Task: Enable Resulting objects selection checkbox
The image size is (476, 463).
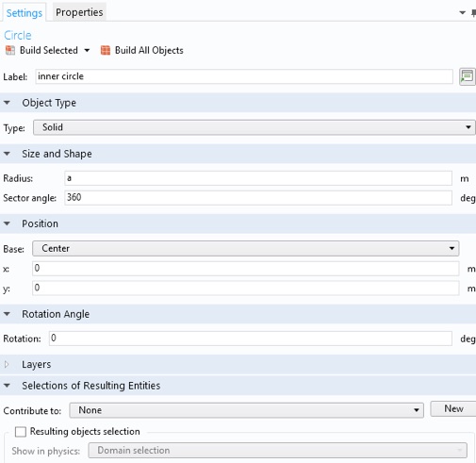Action: (x=21, y=432)
